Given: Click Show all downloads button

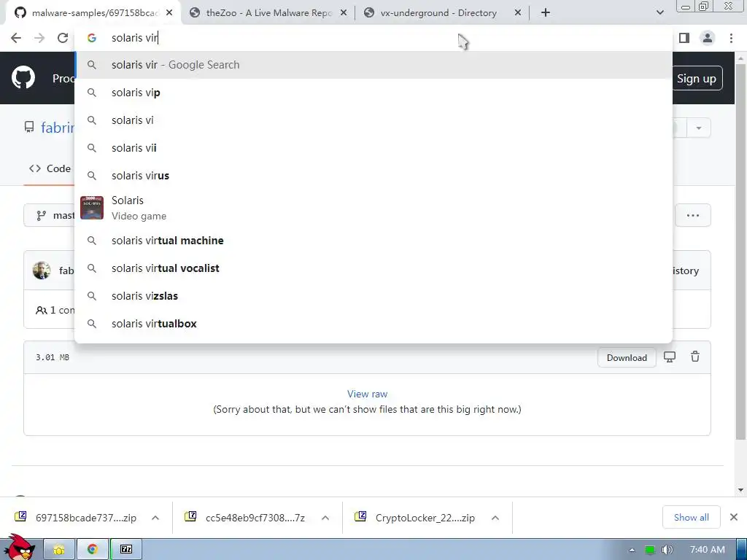Looking at the screenshot, I should 692,517.
